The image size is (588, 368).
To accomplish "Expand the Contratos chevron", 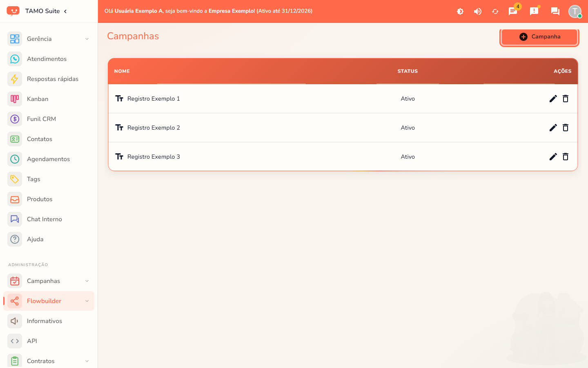I will (87, 361).
